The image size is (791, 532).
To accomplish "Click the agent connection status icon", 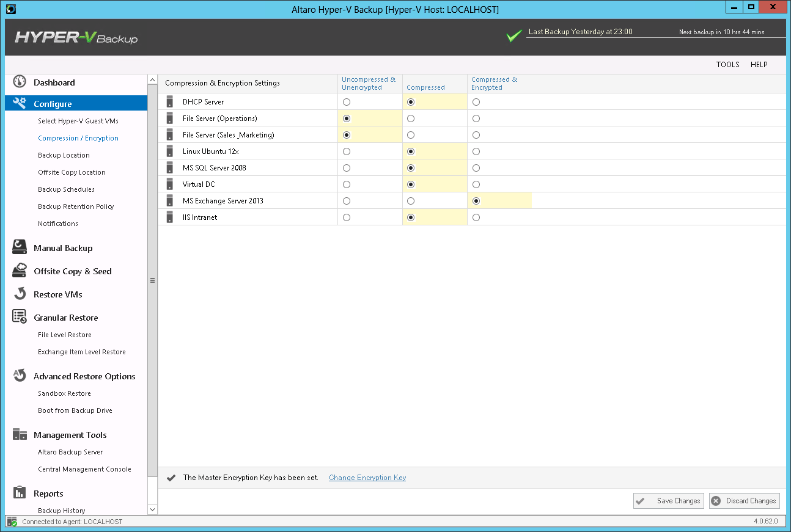I will click(x=12, y=522).
